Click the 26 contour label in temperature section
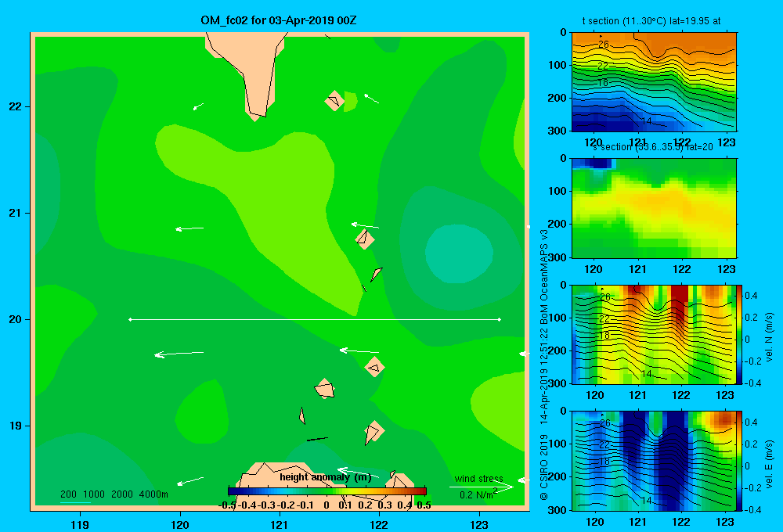Screen dimensions: 783x532 (x=603, y=45)
